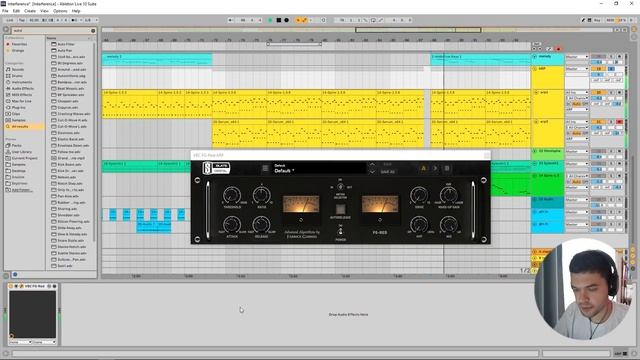Click Add Folder in Places
This screenshot has height=360, width=640.
pyautogui.click(x=22, y=190)
